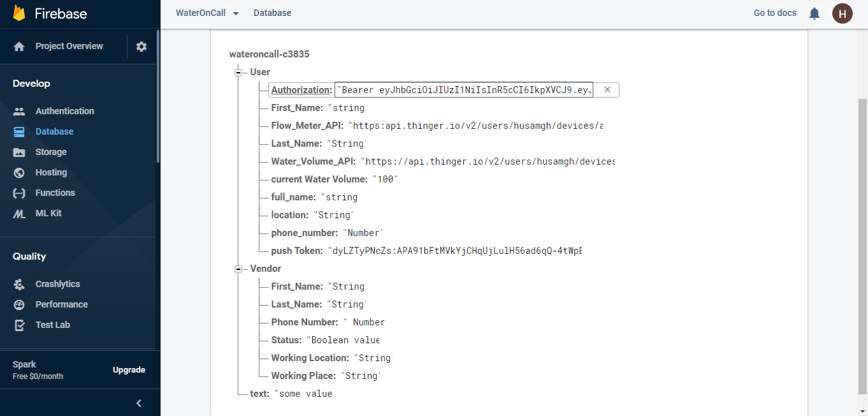
Task: Click the Develop section heading
Action: coord(31,84)
